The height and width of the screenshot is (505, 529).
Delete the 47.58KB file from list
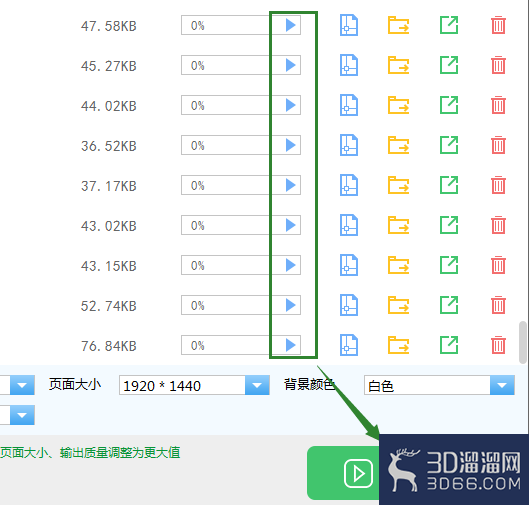click(x=498, y=25)
